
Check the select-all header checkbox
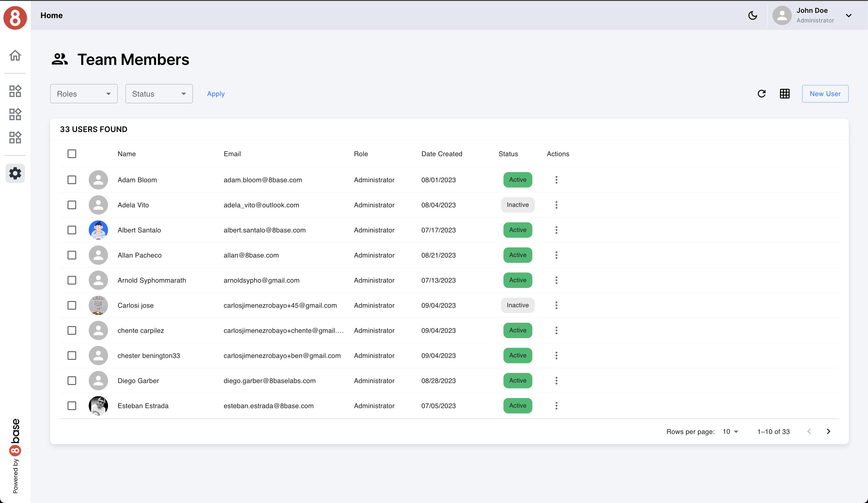[x=72, y=154]
